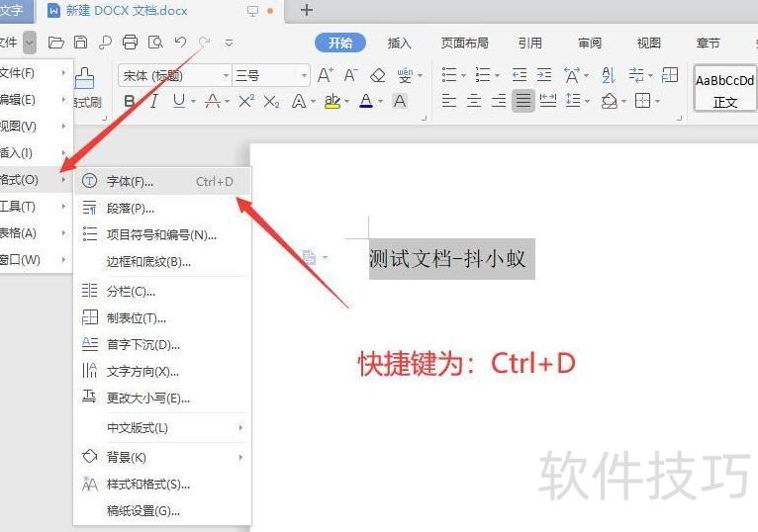The width and height of the screenshot is (758, 532).
Task: Open print preview icon
Action: 155,43
